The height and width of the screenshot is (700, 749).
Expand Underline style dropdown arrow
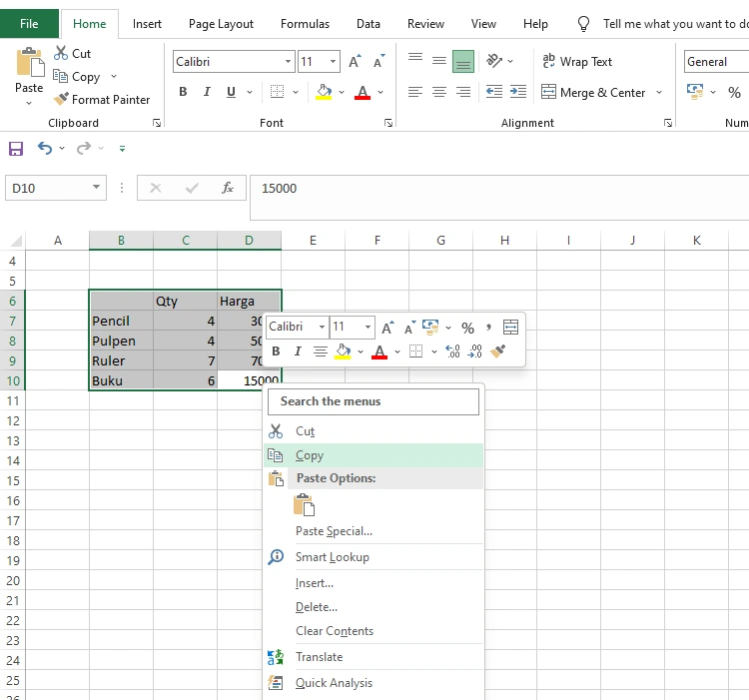coord(250,92)
